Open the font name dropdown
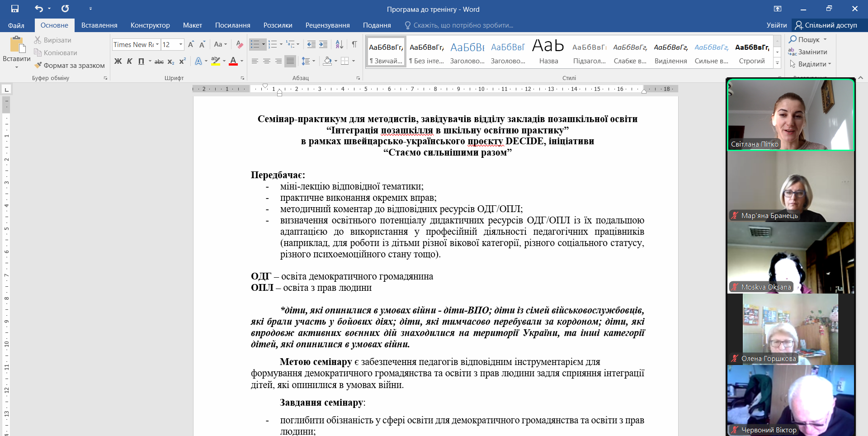The image size is (868, 436). pyautogui.click(x=157, y=44)
